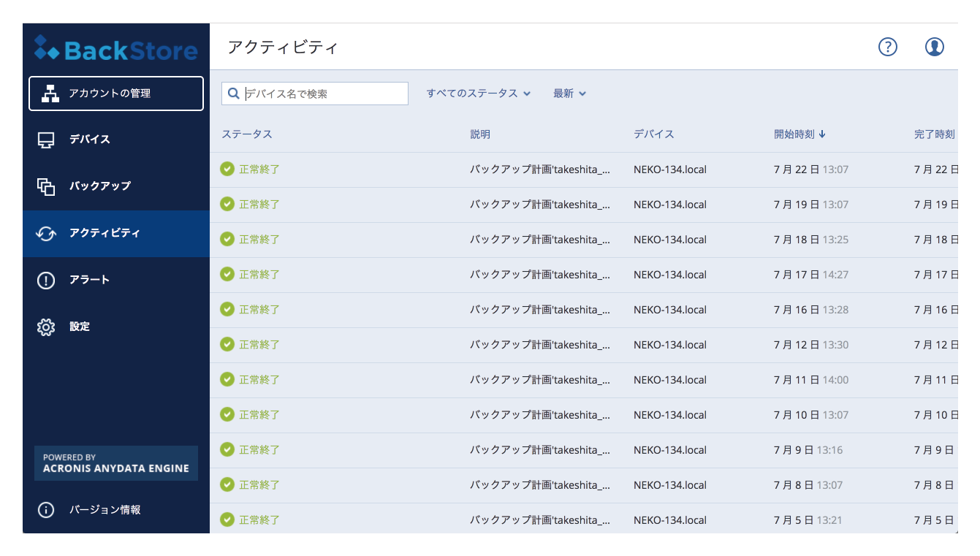Image resolution: width=980 pixels, height=556 pixels.
Task: Click green check icon for 7月12日 activity
Action: (x=227, y=344)
